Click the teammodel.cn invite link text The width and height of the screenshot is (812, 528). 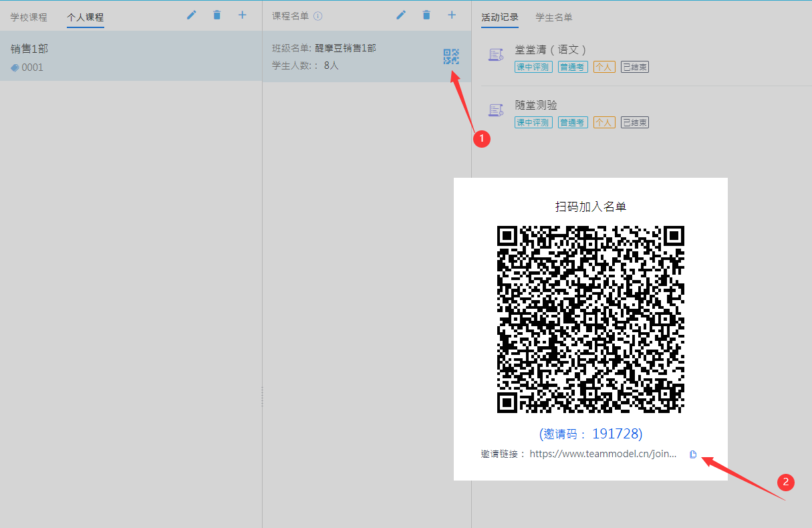603,454
